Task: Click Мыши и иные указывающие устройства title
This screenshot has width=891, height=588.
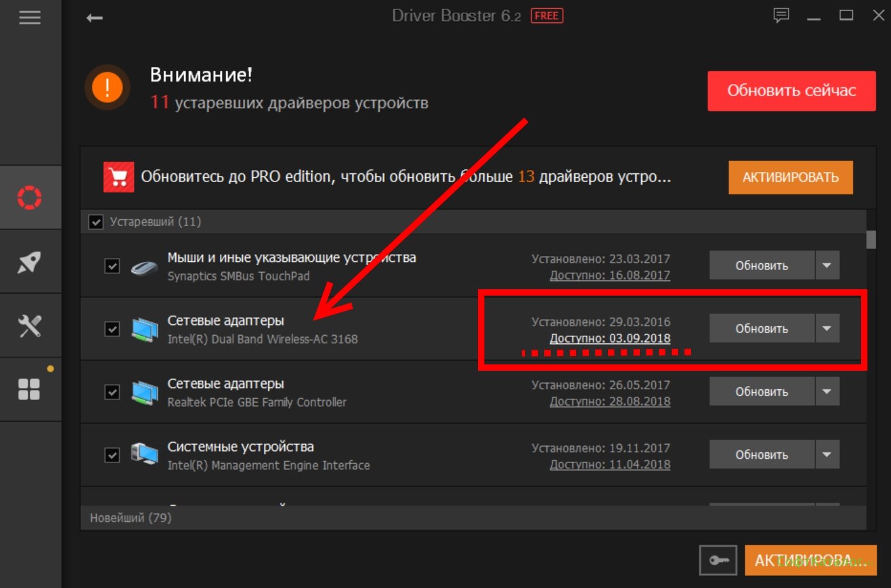Action: [292, 258]
